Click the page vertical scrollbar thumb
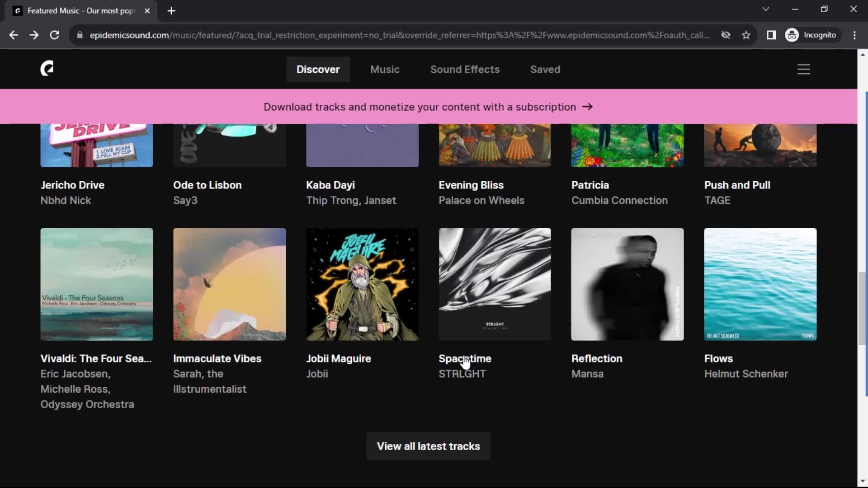 (x=862, y=309)
